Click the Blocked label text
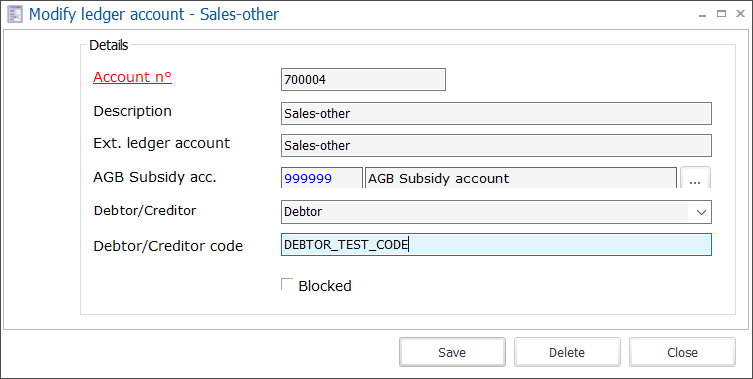Screen dimensions: 753x379 tap(325, 286)
